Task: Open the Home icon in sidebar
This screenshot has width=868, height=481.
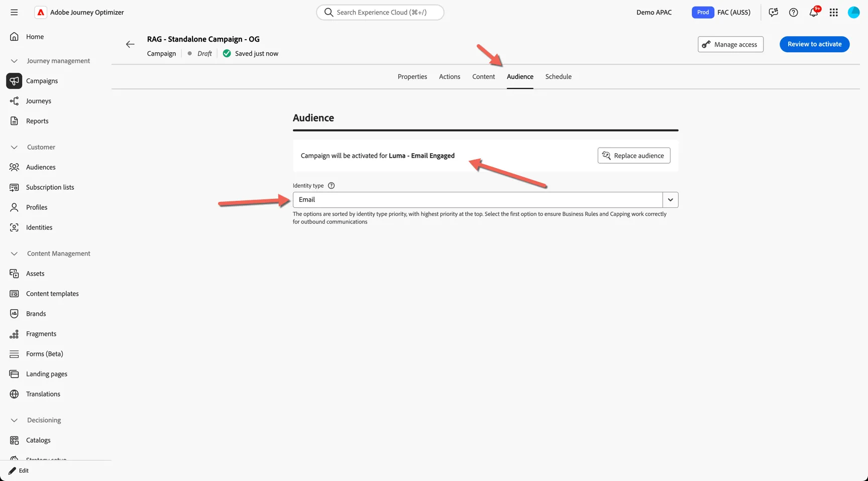Action: click(x=14, y=37)
